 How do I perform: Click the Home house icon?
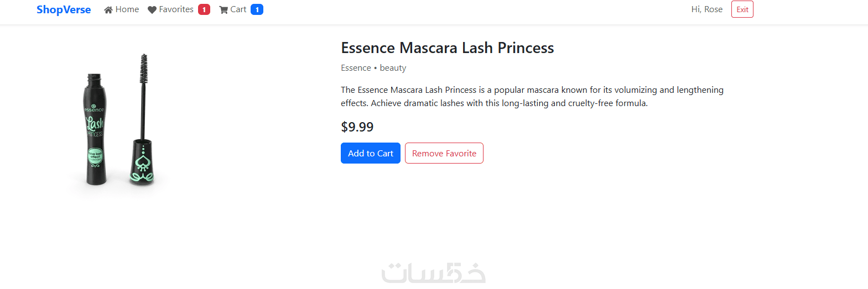(108, 9)
